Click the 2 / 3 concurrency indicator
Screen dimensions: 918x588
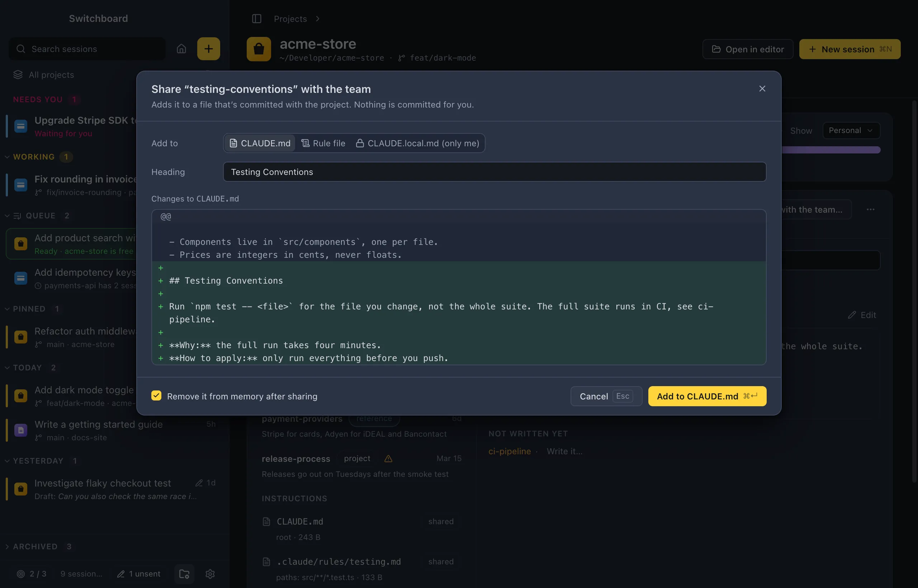(x=32, y=574)
